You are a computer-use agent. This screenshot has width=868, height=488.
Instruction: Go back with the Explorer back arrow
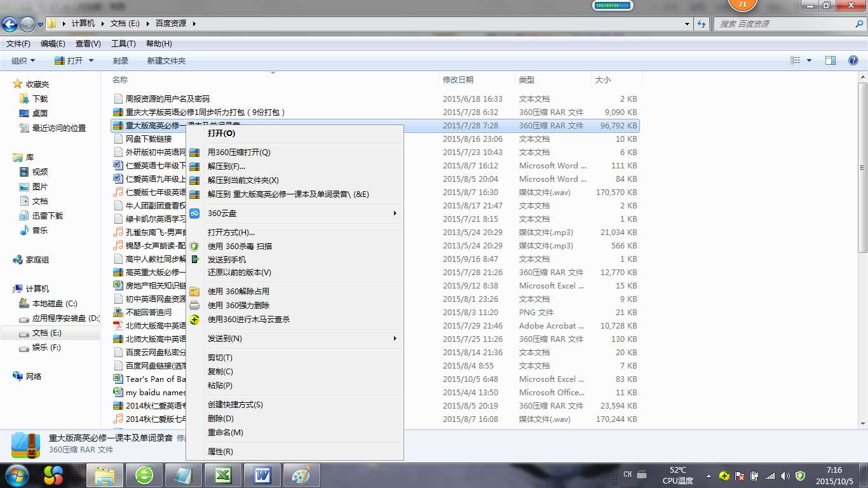click(x=10, y=24)
